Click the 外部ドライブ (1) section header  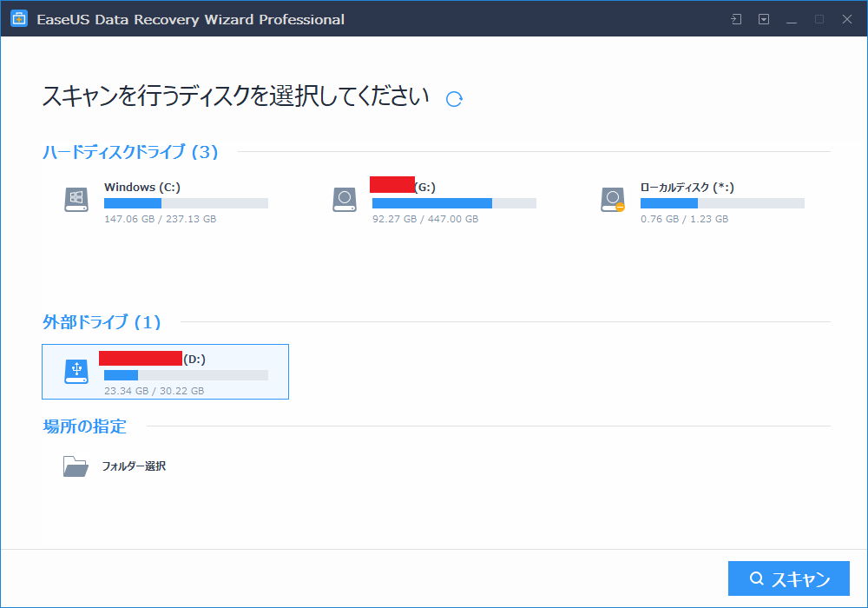coord(102,321)
